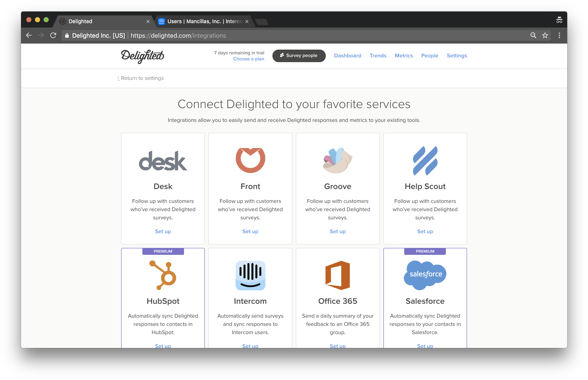Click the Office 365 description text
588x380 pixels.
coord(337,324)
